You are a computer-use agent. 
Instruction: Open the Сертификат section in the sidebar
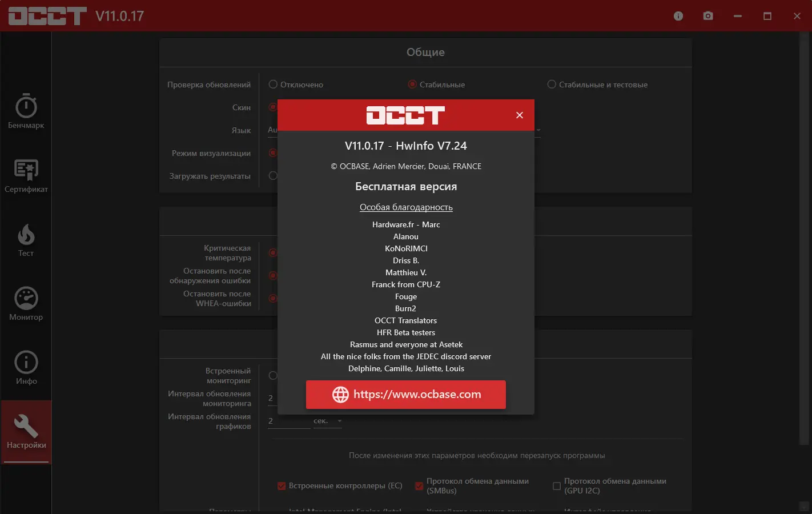pyautogui.click(x=26, y=175)
